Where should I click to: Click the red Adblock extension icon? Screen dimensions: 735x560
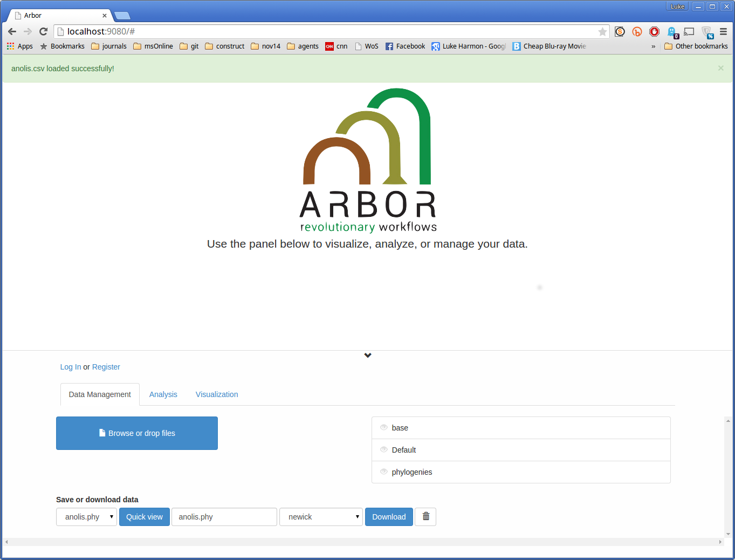pyautogui.click(x=654, y=32)
